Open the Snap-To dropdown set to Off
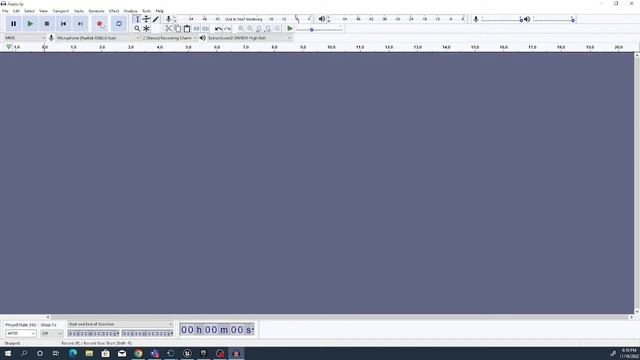Screen dimensions: 640x360 pos(51,333)
